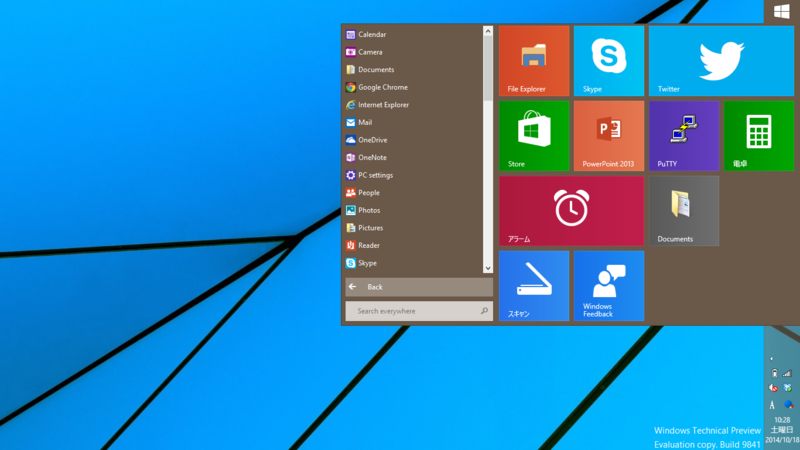Show hidden tray icons arrow
800x450 pixels.
coord(771,359)
